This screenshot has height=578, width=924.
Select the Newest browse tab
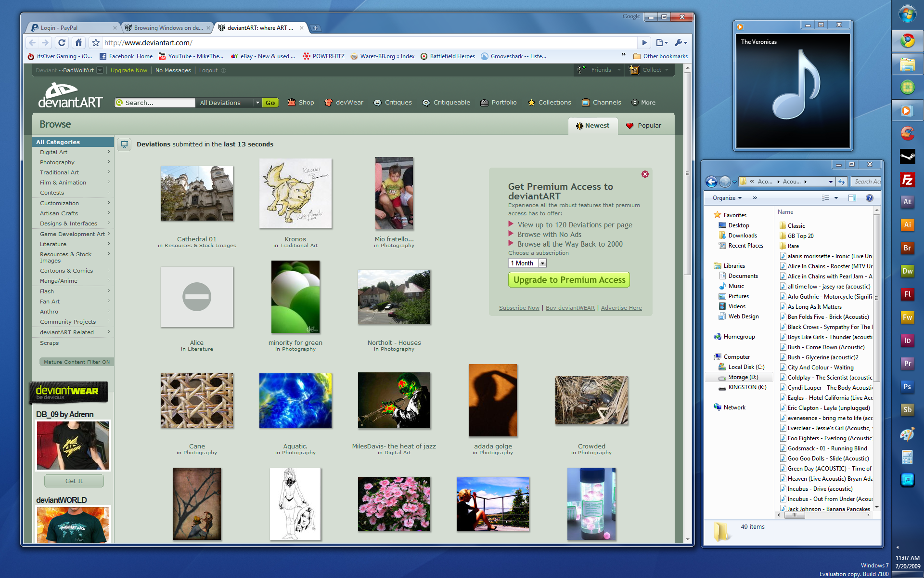click(592, 126)
